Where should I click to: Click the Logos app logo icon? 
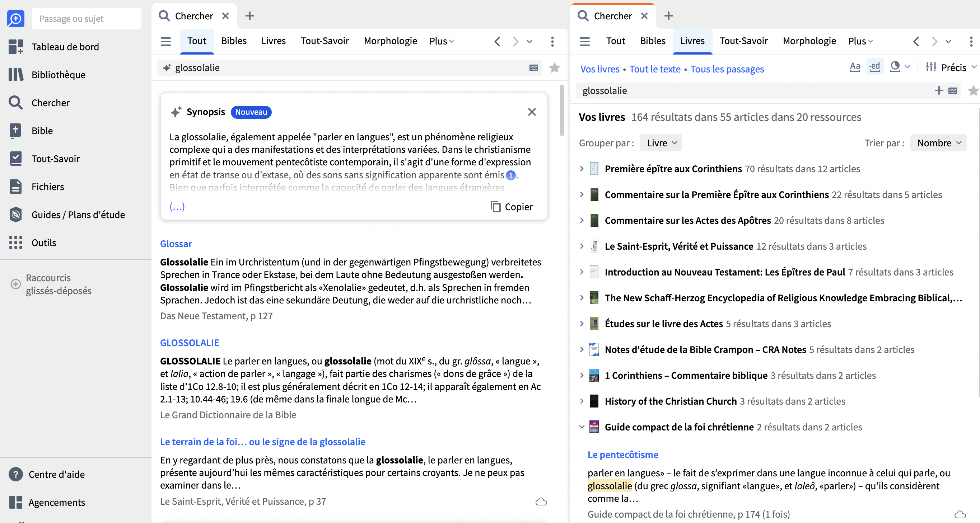pos(15,18)
